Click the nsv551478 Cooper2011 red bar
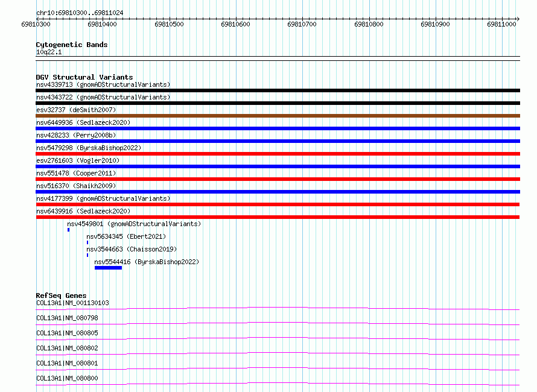537x392 pixels. tap(278, 179)
